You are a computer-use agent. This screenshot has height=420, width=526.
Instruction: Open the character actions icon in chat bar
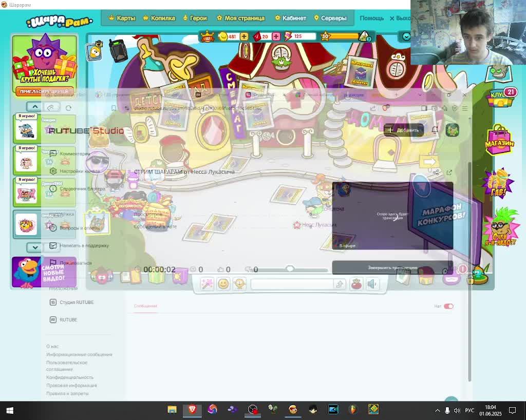pyautogui.click(x=239, y=284)
